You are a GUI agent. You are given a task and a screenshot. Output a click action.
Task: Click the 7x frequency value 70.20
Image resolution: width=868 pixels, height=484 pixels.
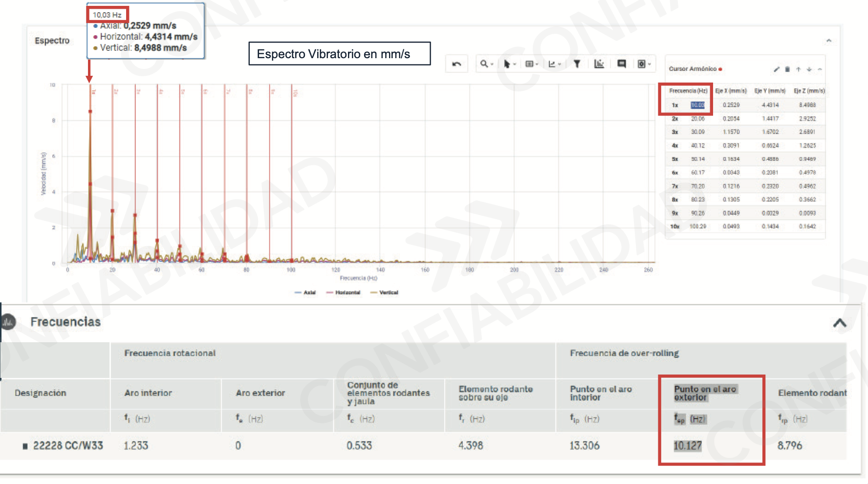[x=697, y=186]
